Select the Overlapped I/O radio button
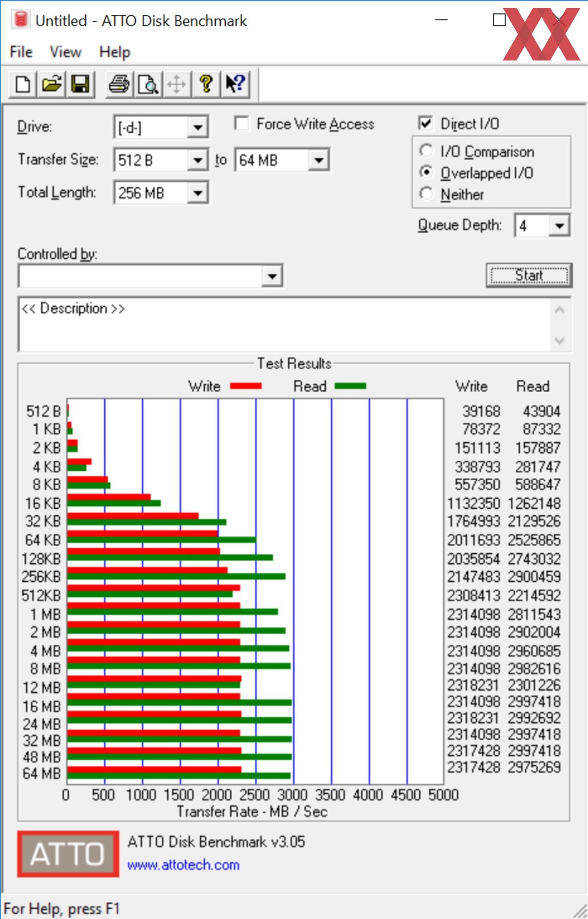 click(426, 172)
